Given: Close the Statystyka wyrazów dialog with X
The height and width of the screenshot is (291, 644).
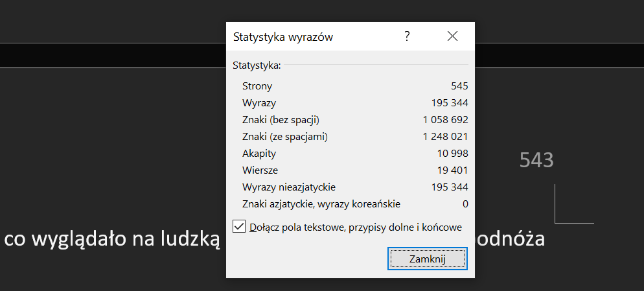Looking at the screenshot, I should 452,36.
